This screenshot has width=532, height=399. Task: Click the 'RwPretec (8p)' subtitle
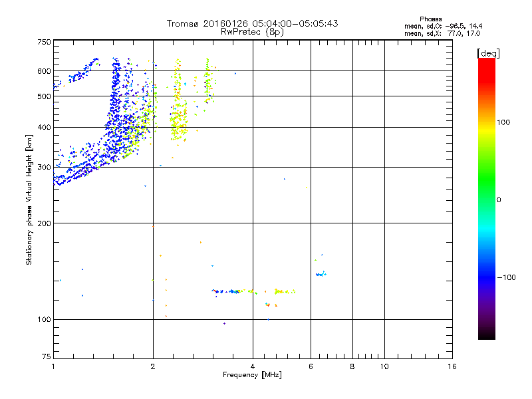[252, 32]
